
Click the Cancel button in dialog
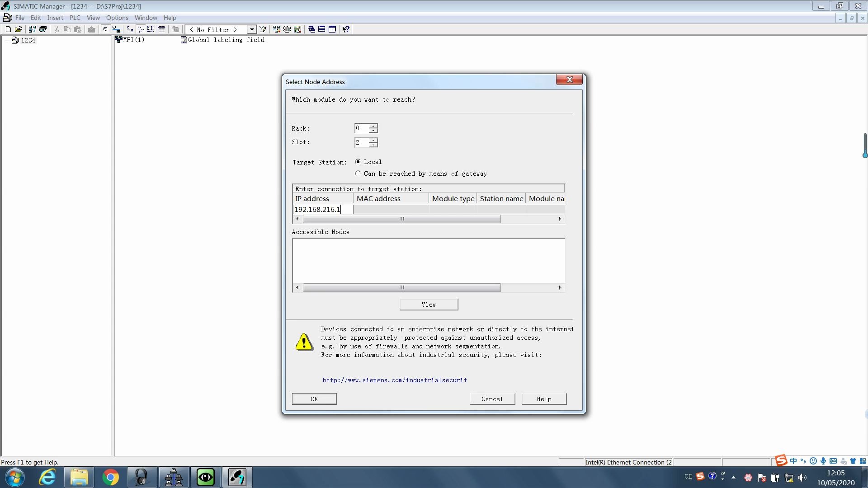492,399
